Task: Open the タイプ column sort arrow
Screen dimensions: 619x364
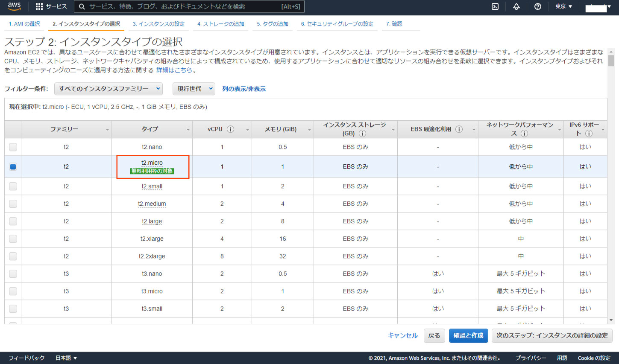Action: (188, 130)
